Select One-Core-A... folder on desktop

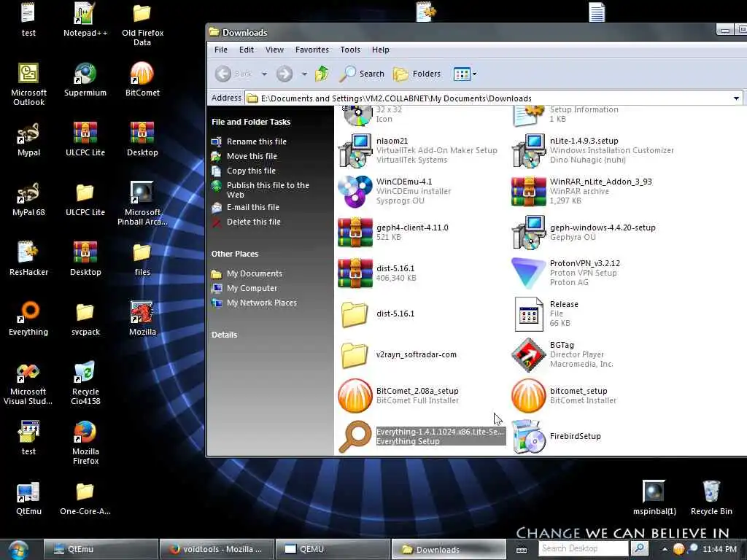click(x=85, y=499)
